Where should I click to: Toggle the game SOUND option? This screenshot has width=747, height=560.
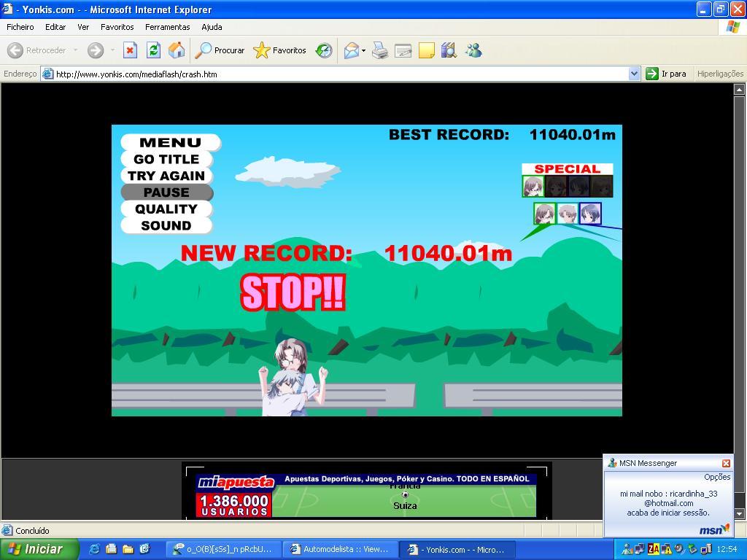[166, 226]
